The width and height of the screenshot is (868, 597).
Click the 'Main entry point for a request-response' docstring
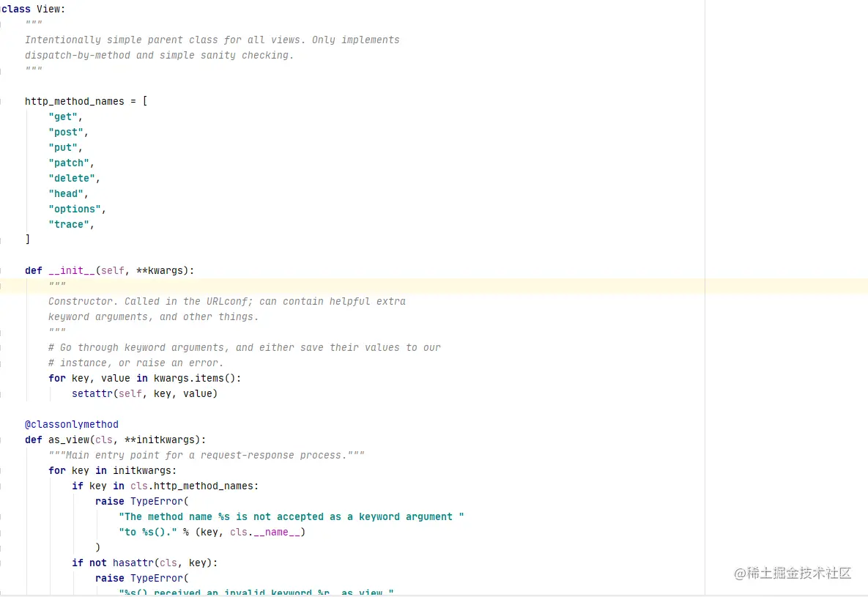point(206,455)
